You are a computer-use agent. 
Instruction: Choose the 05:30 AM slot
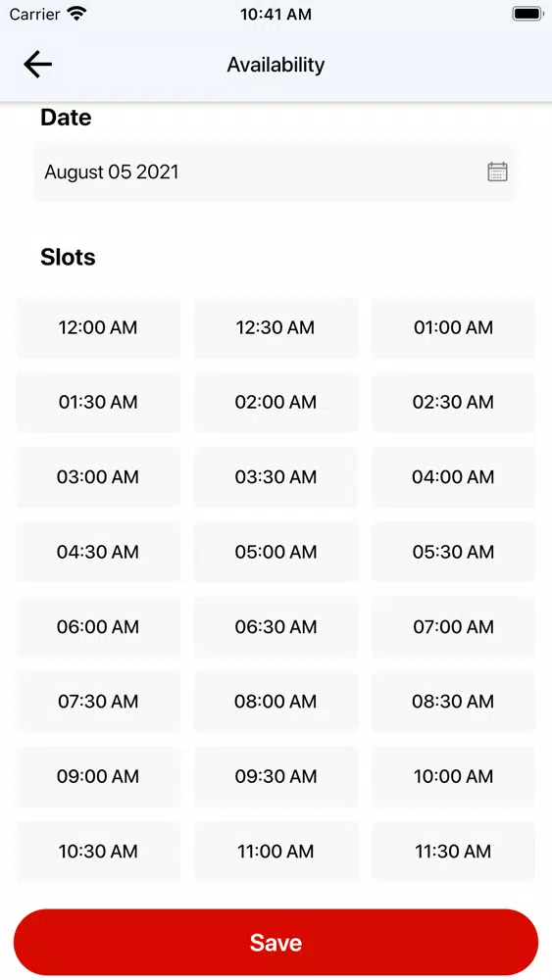click(453, 552)
